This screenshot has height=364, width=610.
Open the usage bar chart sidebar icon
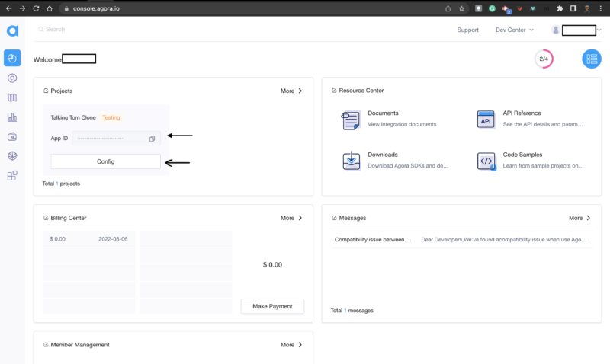pos(12,117)
